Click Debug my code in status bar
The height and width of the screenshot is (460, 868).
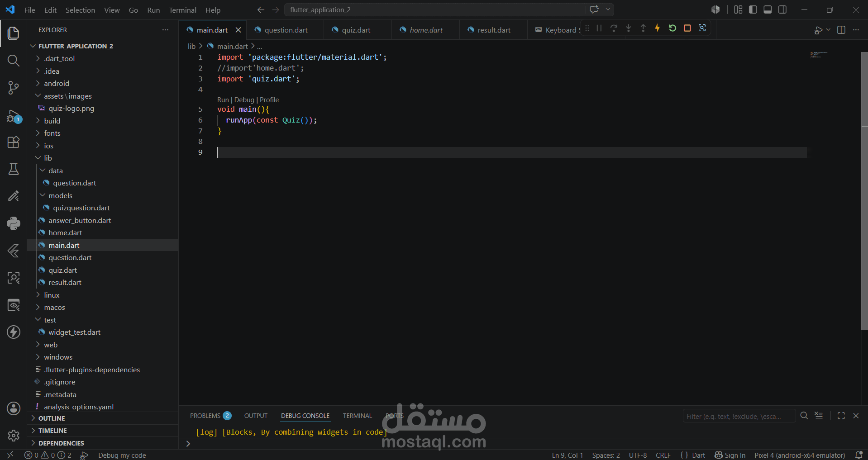point(122,455)
